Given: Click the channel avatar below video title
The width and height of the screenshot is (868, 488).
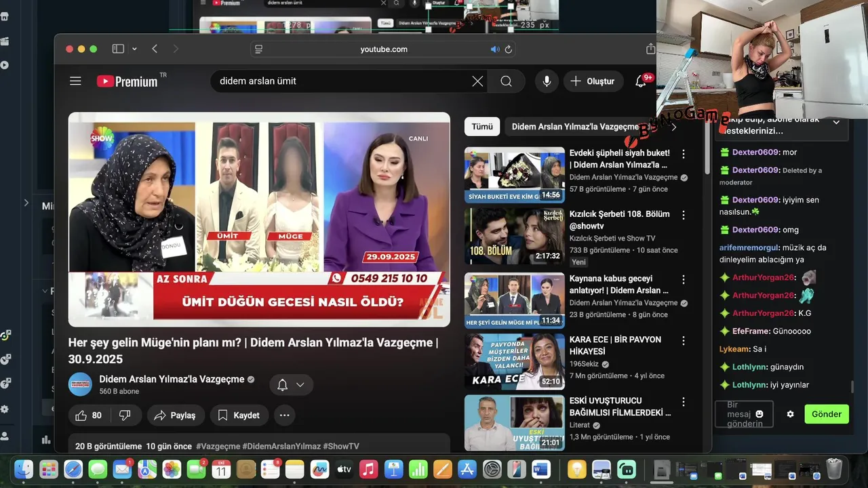Looking at the screenshot, I should pyautogui.click(x=80, y=384).
